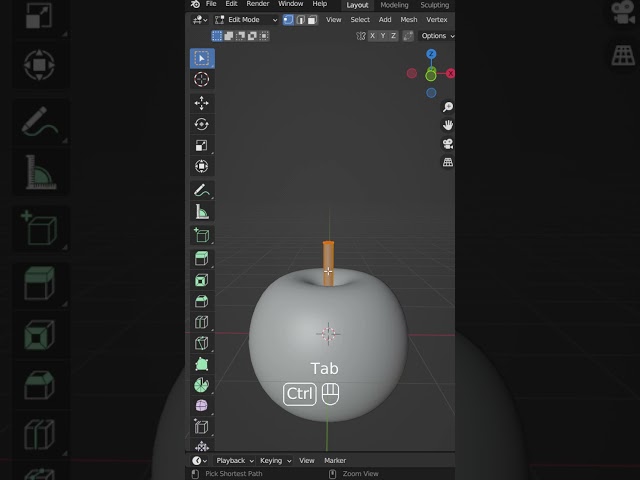Select the Move tool
This screenshot has height=480, width=640.
[202, 103]
